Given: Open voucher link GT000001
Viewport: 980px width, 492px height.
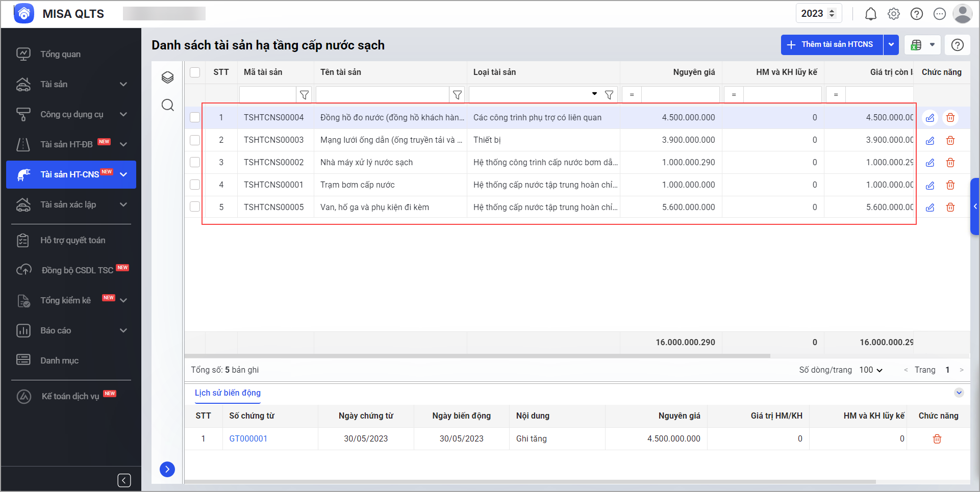Looking at the screenshot, I should (248, 438).
